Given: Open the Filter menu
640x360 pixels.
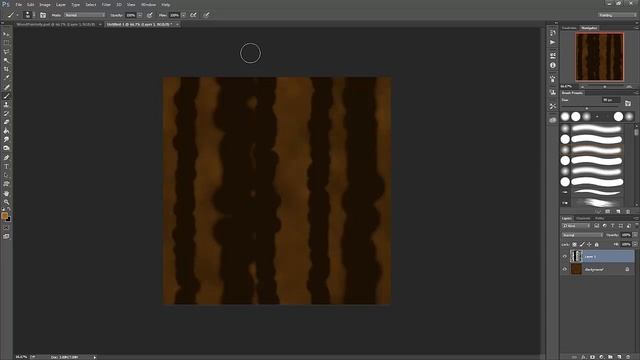Looking at the screenshot, I should coord(106,4).
